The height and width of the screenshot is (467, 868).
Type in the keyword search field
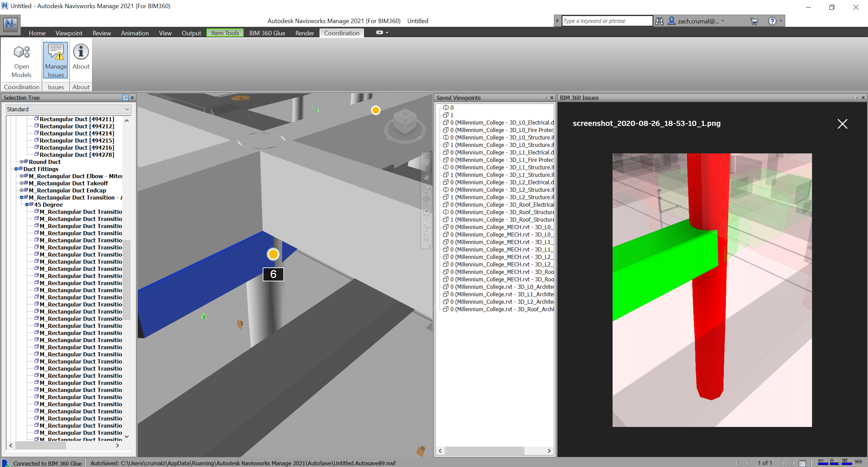[x=606, y=21]
